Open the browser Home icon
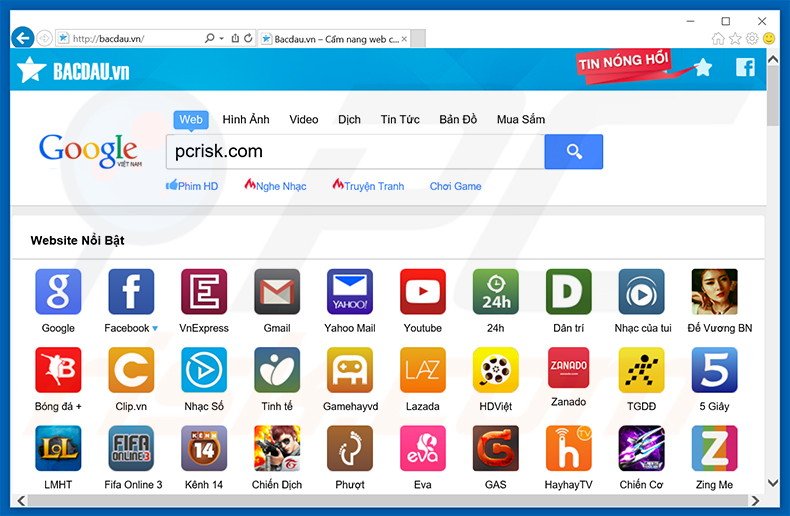The image size is (790, 516). tap(718, 39)
